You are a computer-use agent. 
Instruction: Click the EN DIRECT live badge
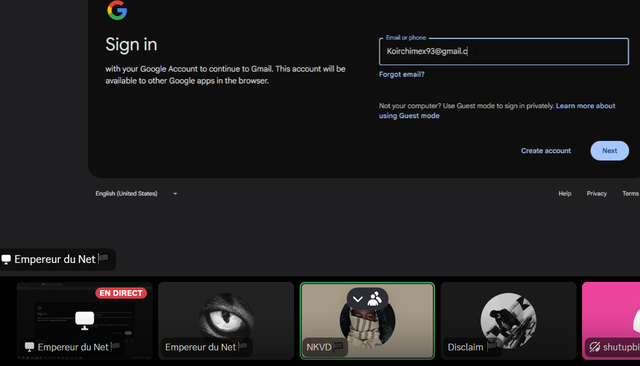[x=121, y=293]
